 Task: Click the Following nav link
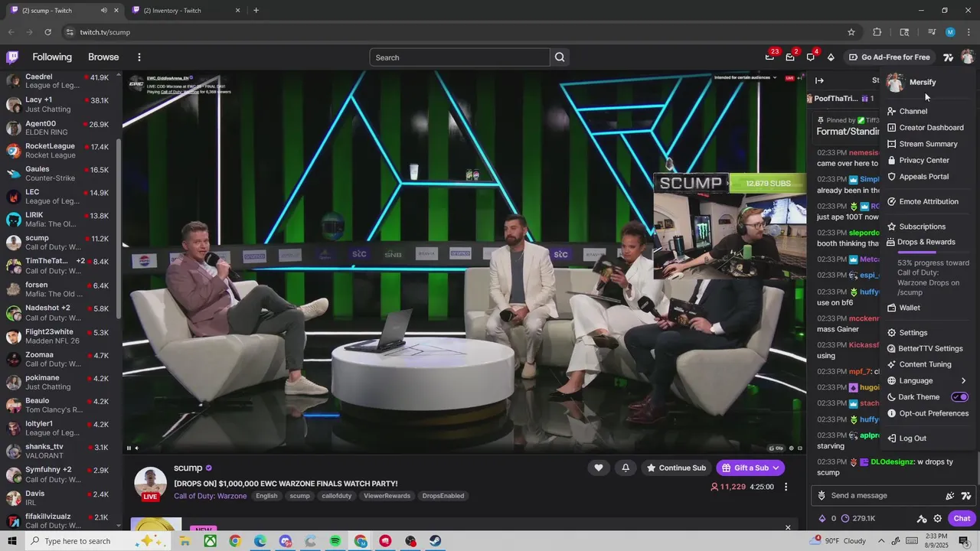[x=52, y=57]
